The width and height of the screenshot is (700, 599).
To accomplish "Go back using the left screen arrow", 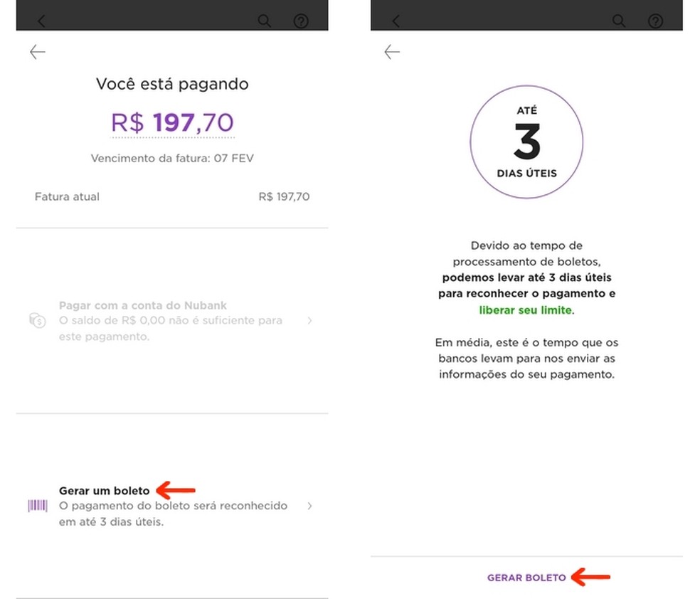I will click(37, 51).
